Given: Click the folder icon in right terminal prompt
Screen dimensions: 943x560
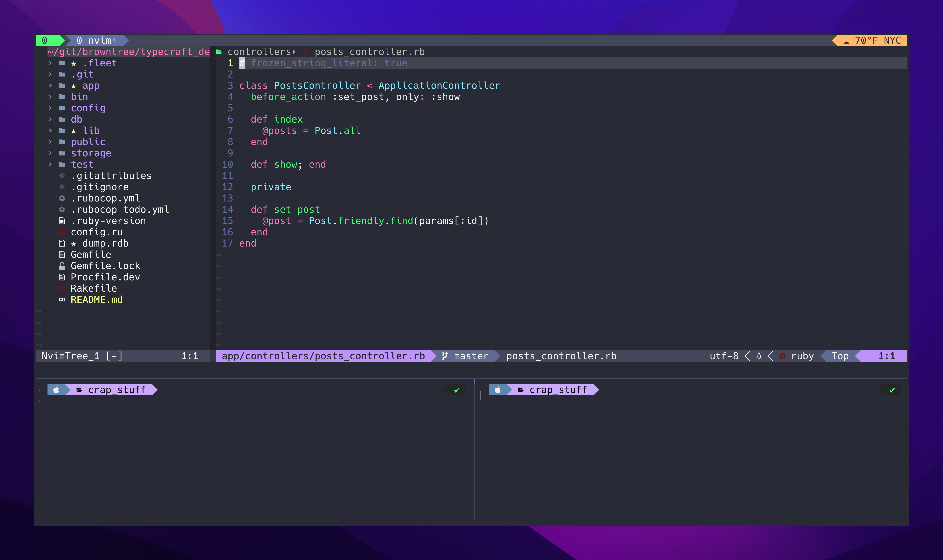Looking at the screenshot, I should tap(521, 390).
